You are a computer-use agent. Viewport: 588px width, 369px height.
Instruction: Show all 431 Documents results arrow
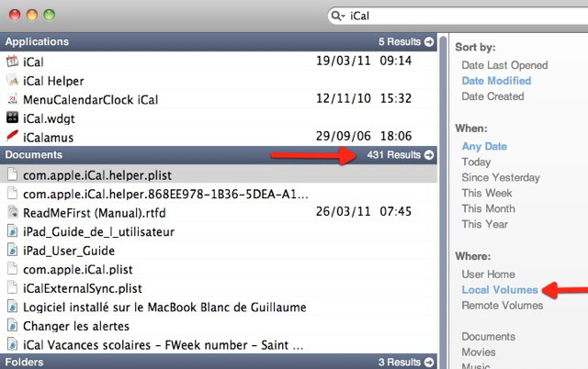(x=429, y=155)
